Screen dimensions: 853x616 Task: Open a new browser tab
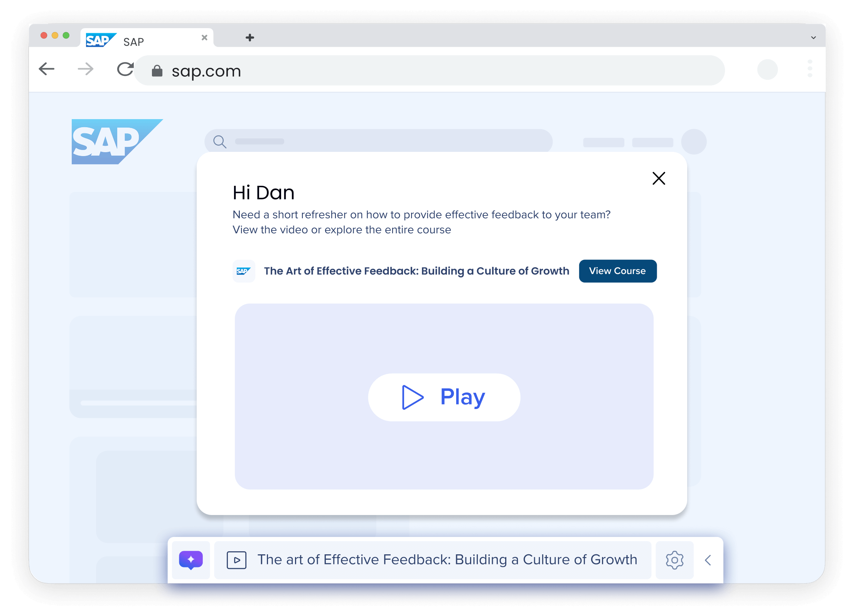click(x=250, y=37)
